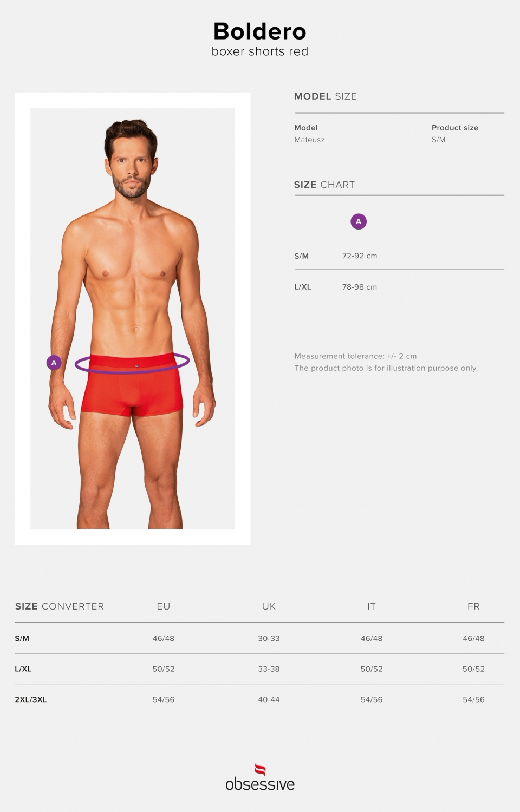Select the S/M row in size chart
The width and height of the screenshot is (520, 812).
pyautogui.click(x=399, y=256)
